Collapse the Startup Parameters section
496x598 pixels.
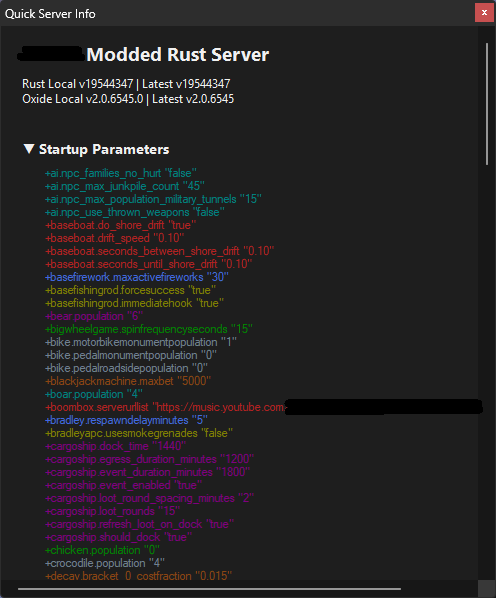click(x=29, y=149)
